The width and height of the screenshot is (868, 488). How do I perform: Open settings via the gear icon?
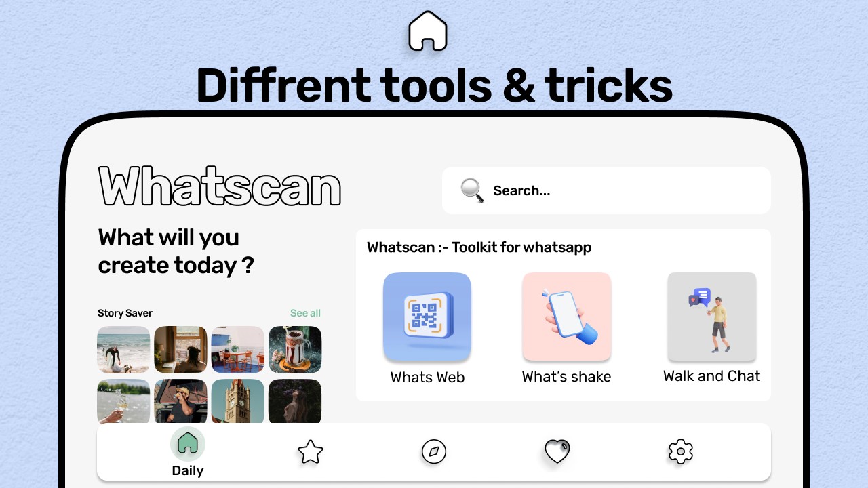pyautogui.click(x=681, y=451)
